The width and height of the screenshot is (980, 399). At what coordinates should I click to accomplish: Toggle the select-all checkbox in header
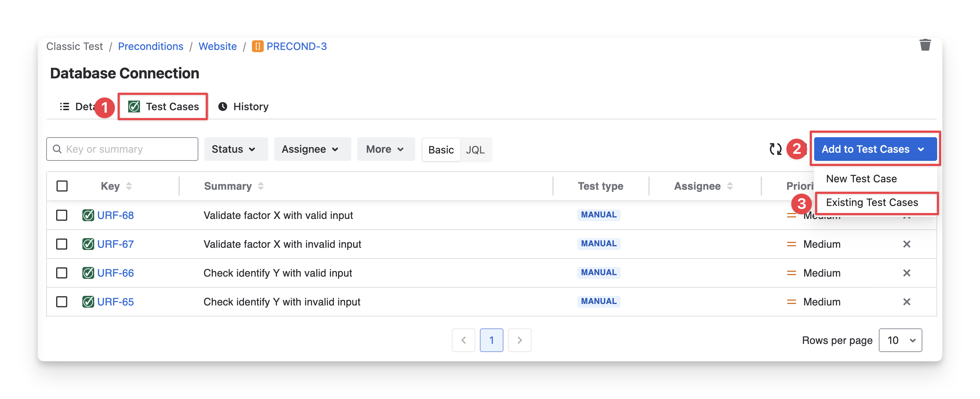[x=62, y=186]
